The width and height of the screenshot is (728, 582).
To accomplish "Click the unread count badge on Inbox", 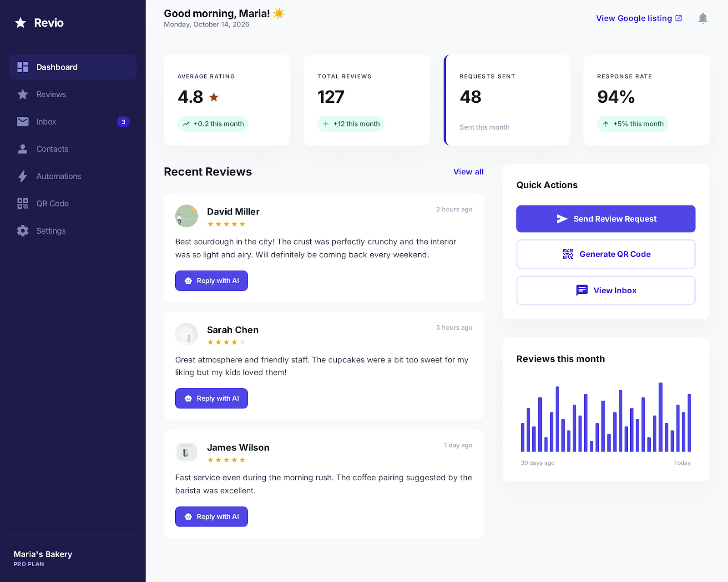I will 123,121.
